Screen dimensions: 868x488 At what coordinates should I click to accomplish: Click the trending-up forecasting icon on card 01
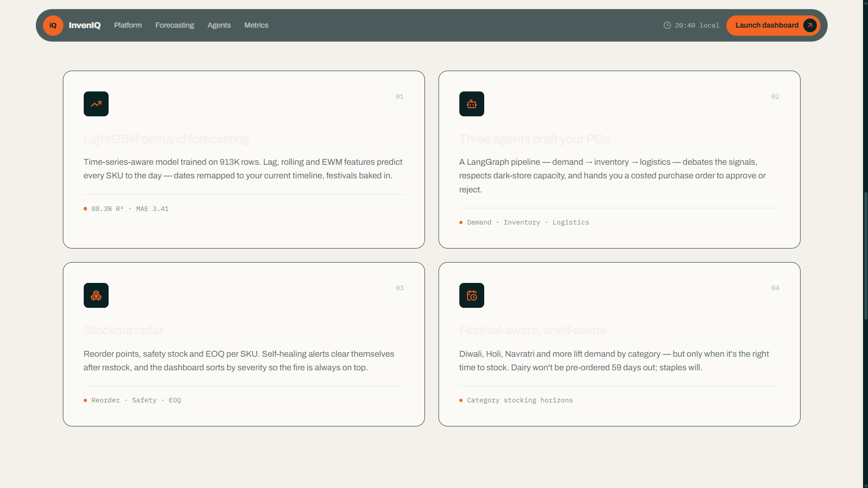96,104
